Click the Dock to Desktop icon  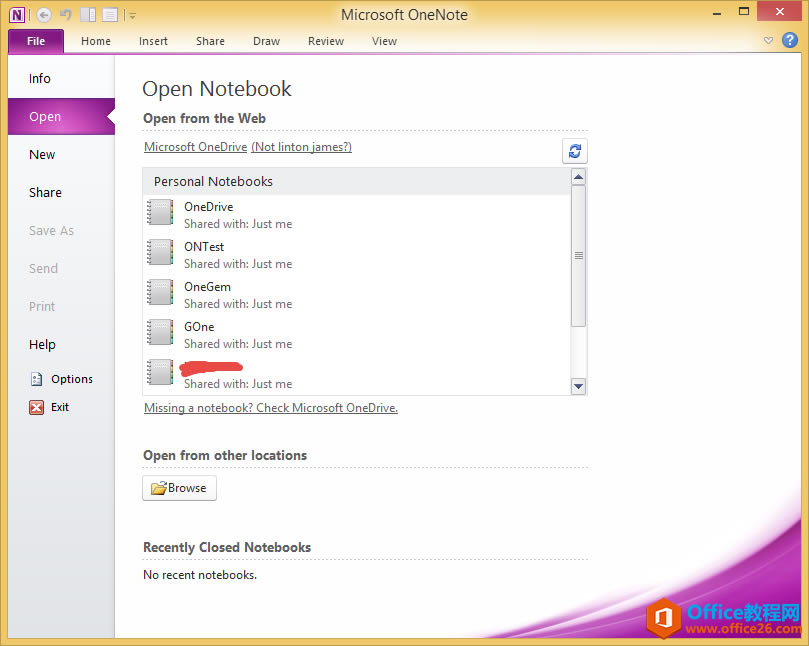pyautogui.click(x=89, y=14)
